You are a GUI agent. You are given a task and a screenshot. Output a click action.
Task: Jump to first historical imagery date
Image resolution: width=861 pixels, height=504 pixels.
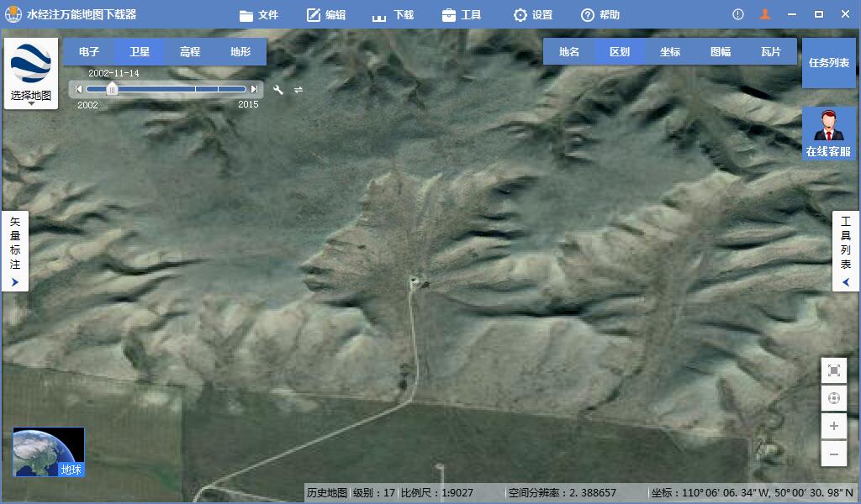[x=78, y=89]
